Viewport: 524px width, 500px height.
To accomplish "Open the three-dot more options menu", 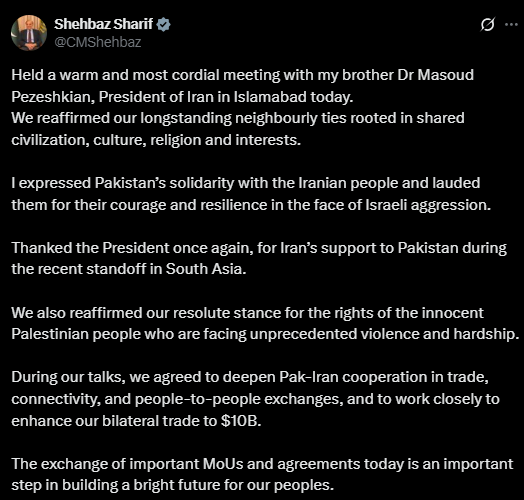I will [x=511, y=24].
